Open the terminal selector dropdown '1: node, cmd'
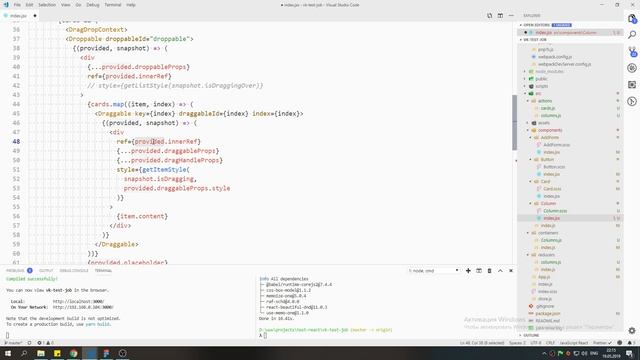640x360 pixels. (433, 271)
